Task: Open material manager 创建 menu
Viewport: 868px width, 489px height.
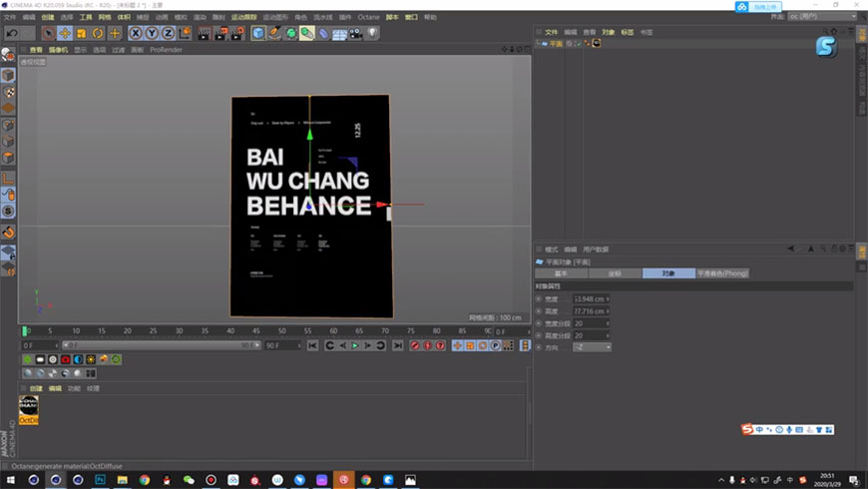Action: click(x=36, y=389)
